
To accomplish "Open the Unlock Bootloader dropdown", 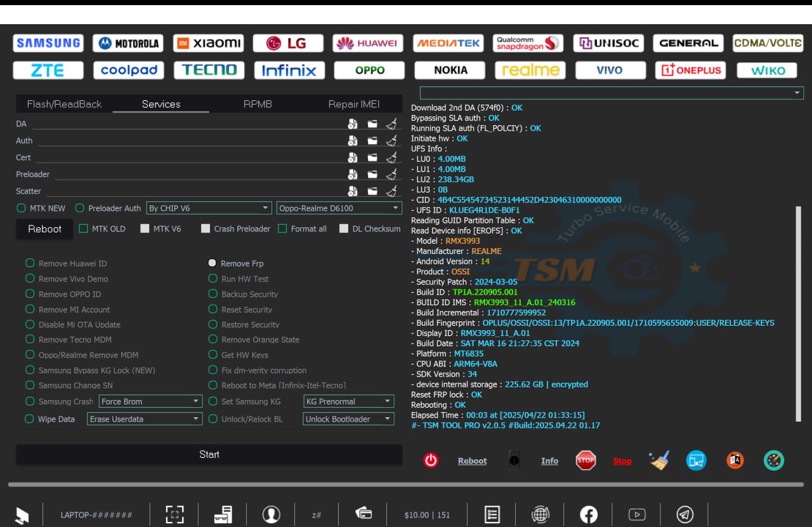I will (x=348, y=419).
